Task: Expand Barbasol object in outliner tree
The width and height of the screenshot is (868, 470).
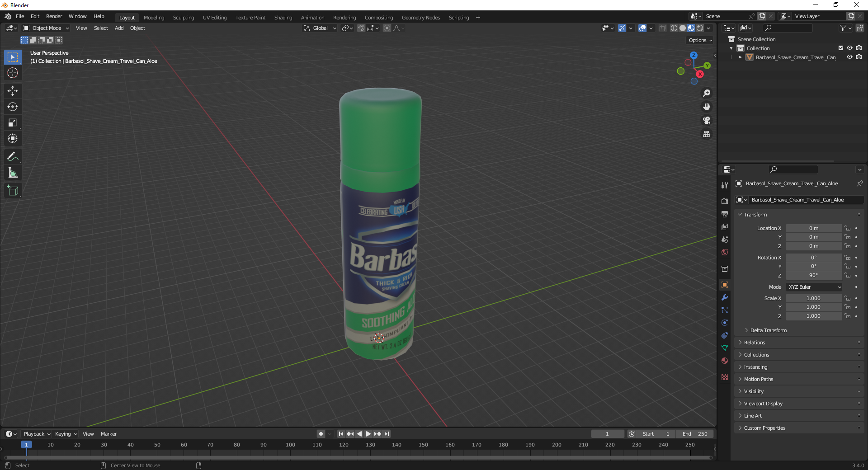Action: click(740, 57)
